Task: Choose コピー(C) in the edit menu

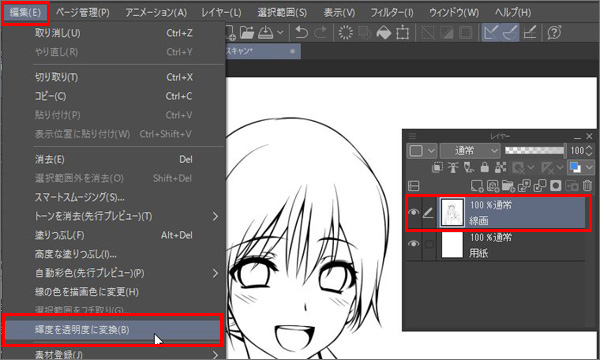Action: point(113,96)
